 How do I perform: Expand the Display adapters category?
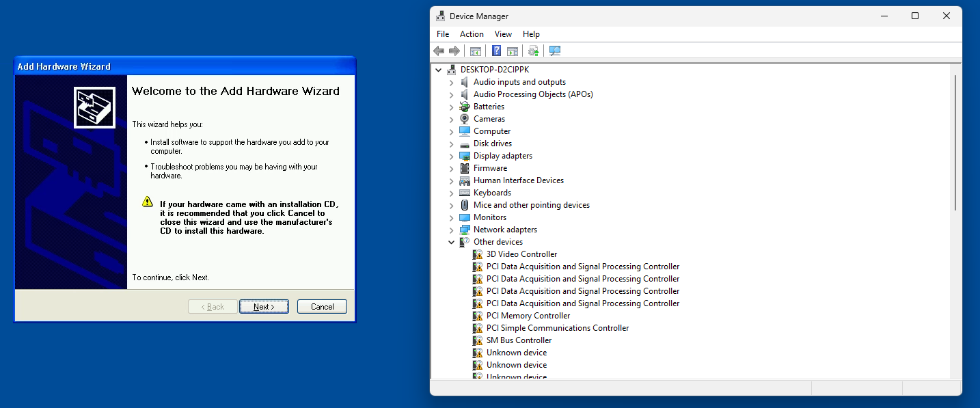click(451, 157)
